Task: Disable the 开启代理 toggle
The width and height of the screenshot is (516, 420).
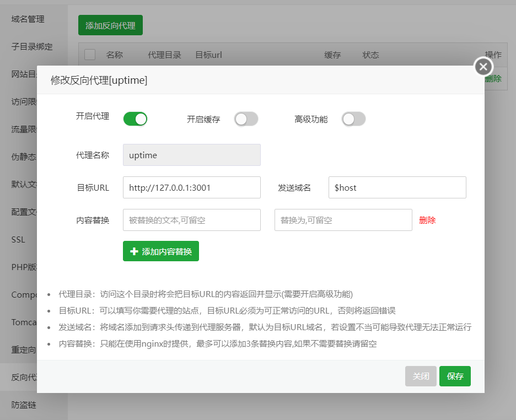Action: pyautogui.click(x=135, y=119)
